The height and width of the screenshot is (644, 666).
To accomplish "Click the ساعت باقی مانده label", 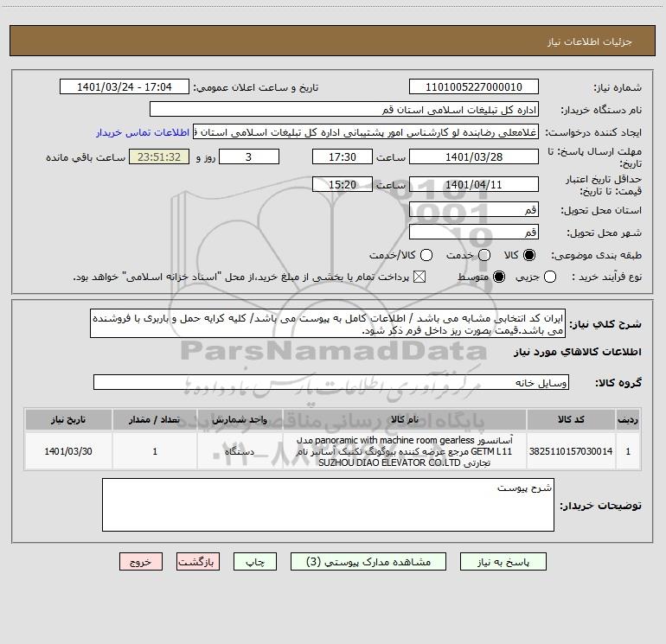I will click(x=86, y=157).
